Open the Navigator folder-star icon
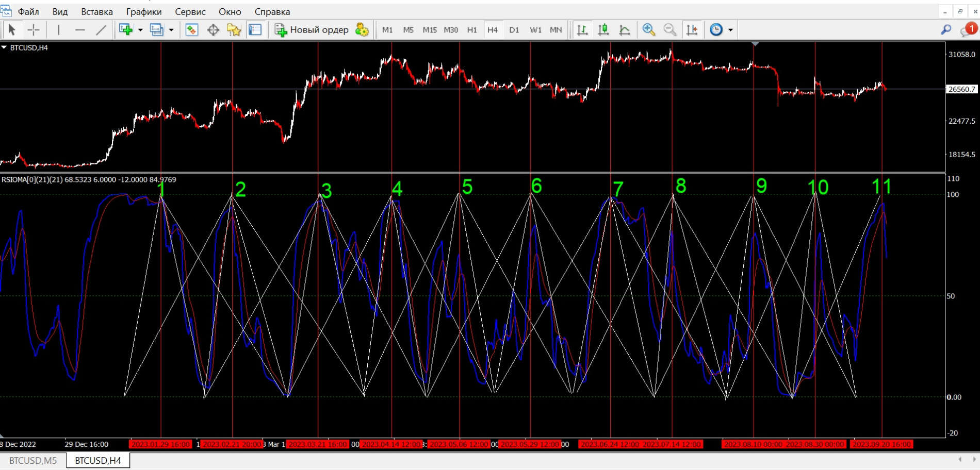 234,30
